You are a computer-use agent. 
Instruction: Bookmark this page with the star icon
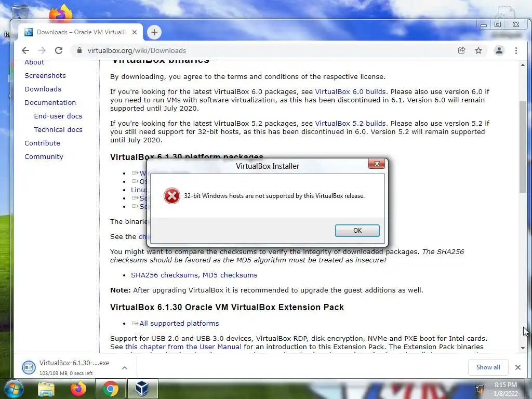click(478, 50)
